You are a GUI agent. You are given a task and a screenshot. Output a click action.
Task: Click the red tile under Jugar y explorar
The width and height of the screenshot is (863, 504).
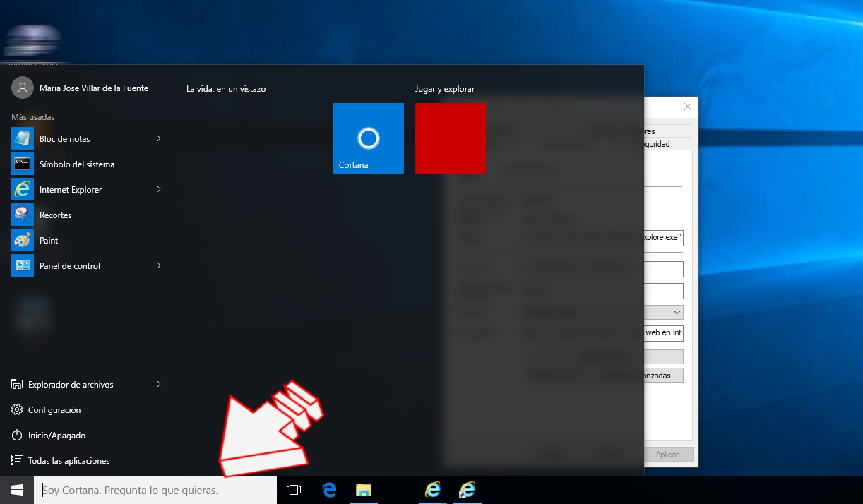(x=451, y=138)
